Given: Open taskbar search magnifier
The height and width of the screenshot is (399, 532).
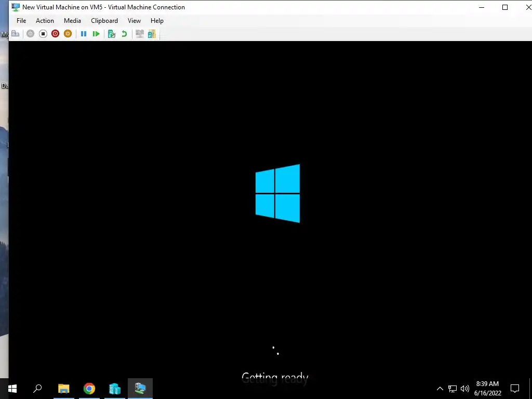Looking at the screenshot, I should [37, 389].
